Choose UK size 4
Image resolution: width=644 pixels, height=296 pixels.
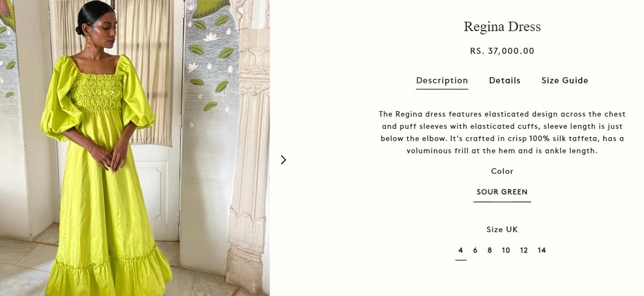[461, 250]
